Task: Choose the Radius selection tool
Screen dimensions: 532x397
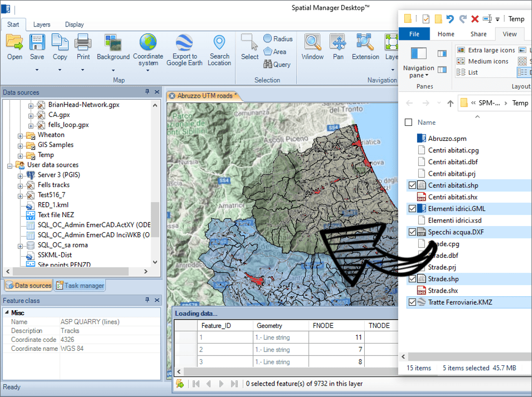Action: [278, 38]
